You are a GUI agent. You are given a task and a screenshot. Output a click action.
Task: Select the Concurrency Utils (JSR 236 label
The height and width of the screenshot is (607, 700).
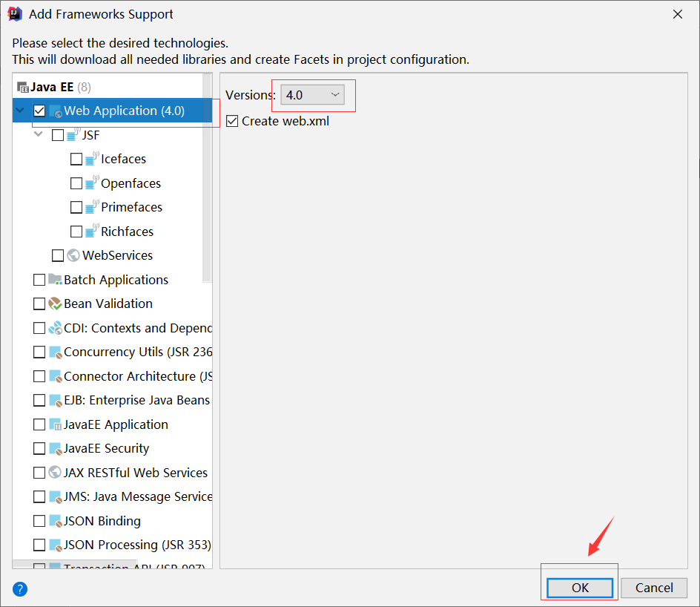tap(138, 352)
